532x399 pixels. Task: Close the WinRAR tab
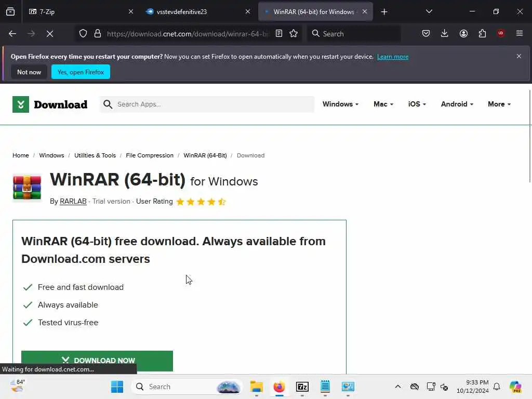[365, 11]
